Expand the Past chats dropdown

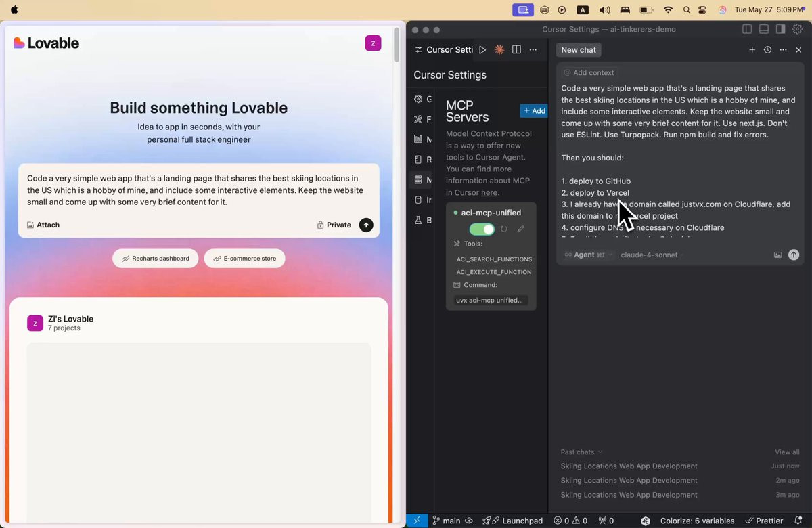[581, 452]
